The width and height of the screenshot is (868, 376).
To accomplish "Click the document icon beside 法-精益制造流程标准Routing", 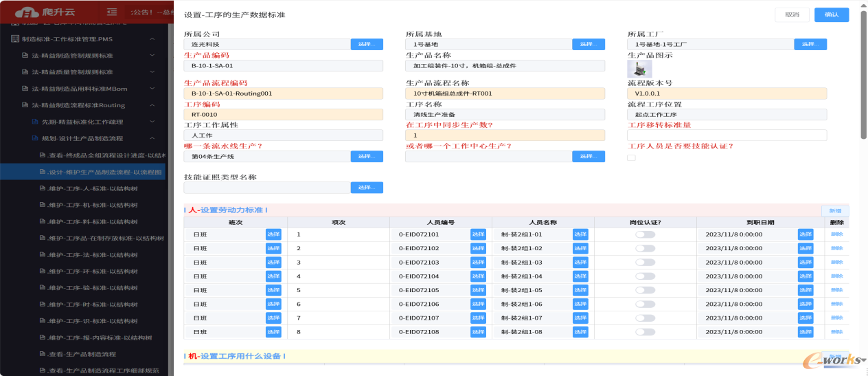I will (x=25, y=105).
